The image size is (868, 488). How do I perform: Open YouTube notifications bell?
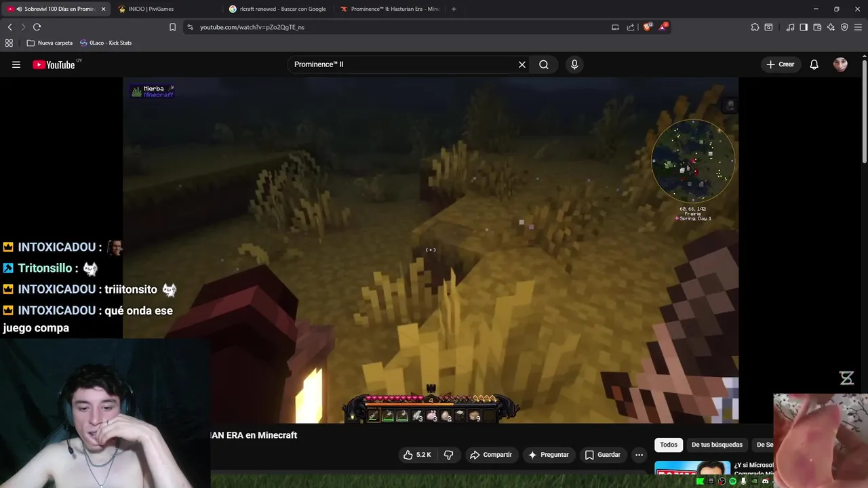point(814,64)
